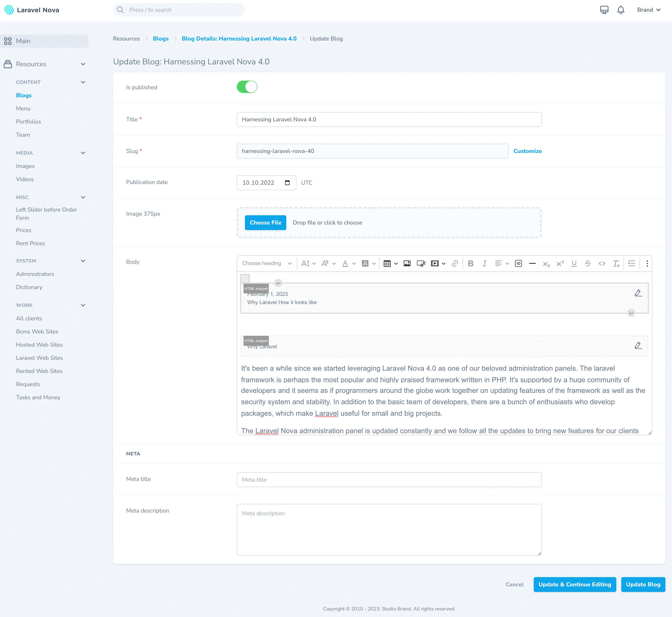
Task: Click the remove formatting icon
Action: 616,263
